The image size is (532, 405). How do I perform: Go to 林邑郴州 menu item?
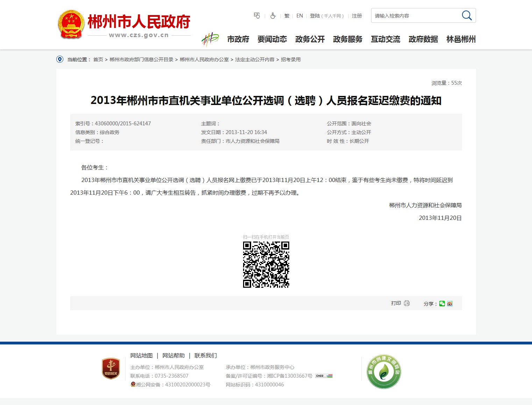[x=461, y=39]
